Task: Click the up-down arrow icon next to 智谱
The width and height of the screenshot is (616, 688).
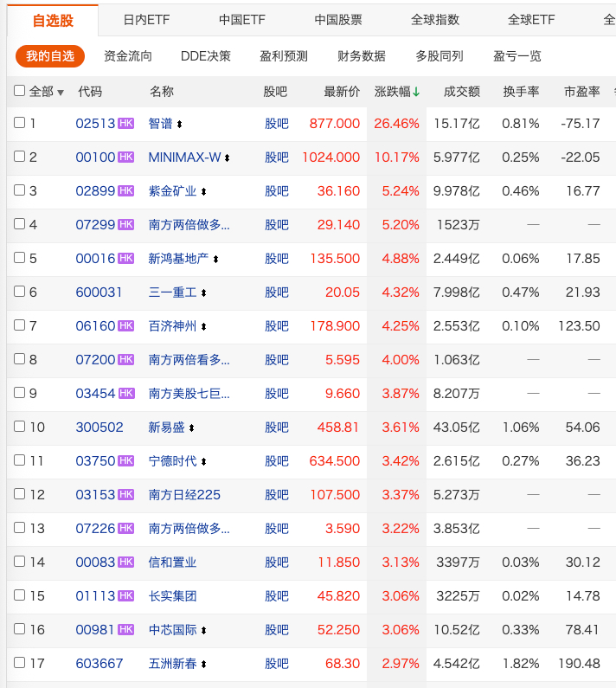Action: pyautogui.click(x=179, y=125)
